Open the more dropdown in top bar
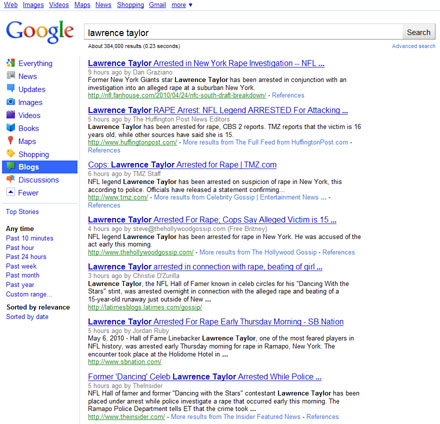Image resolution: width=440 pixels, height=424 pixels. 182,5
